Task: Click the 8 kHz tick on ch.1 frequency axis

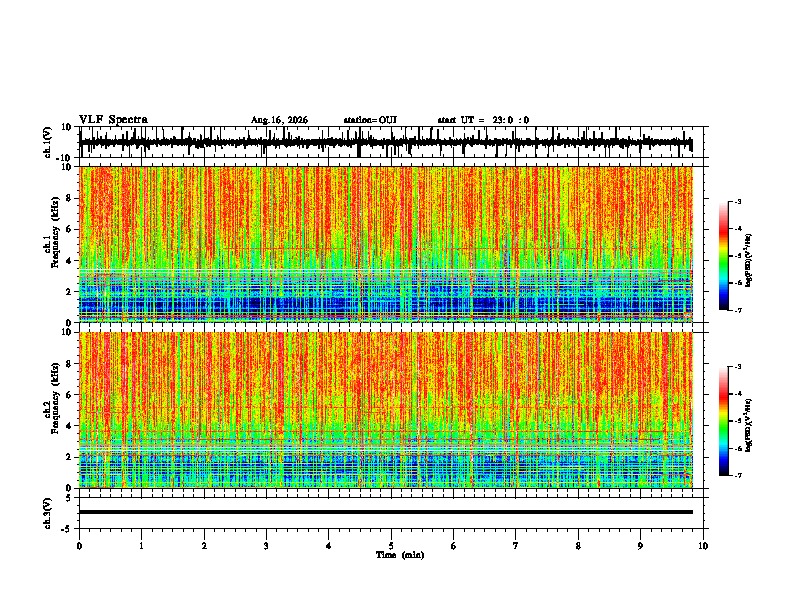Action: [69, 198]
